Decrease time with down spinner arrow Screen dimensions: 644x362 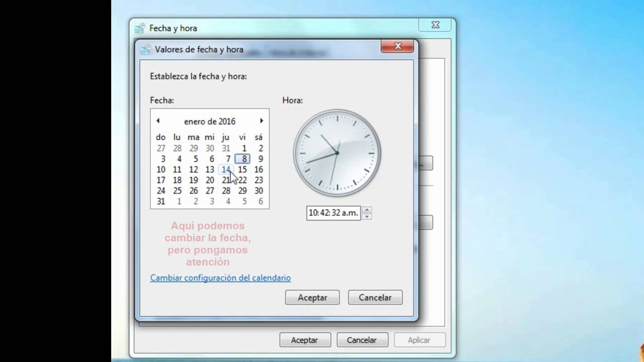click(x=367, y=216)
